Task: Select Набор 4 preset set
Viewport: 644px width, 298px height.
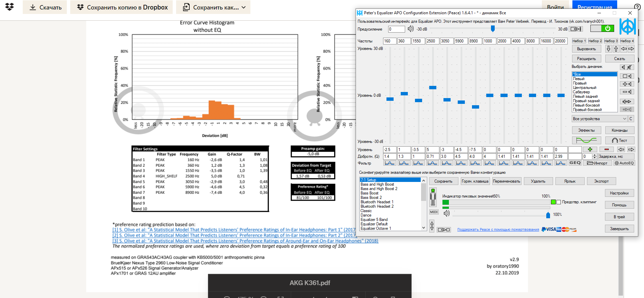Action: pos(627,41)
